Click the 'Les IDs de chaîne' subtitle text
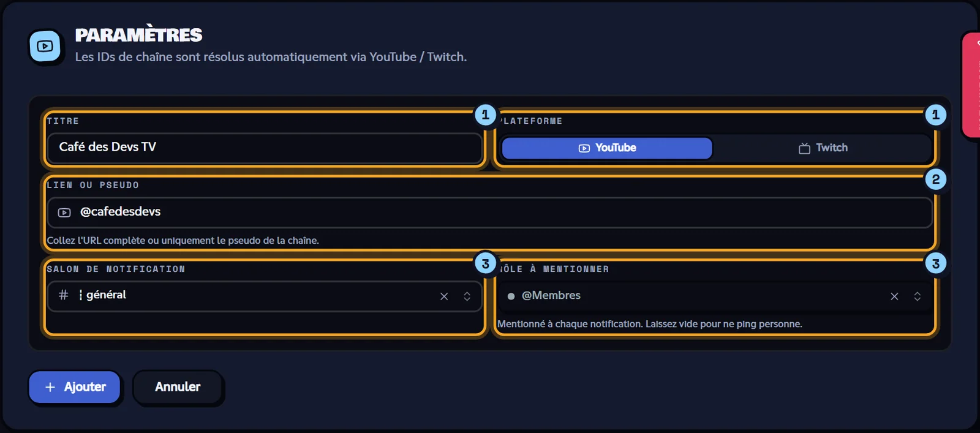The height and width of the screenshot is (433, 980). (x=271, y=57)
